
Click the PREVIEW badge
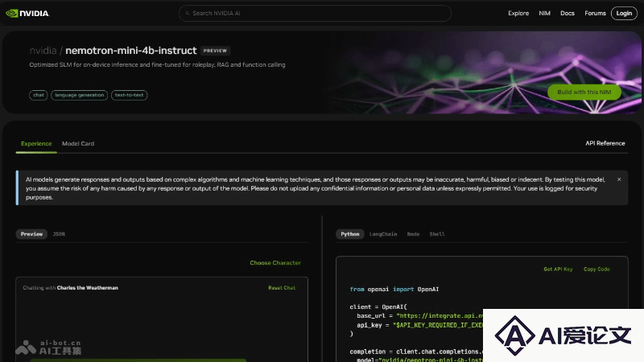[215, 51]
